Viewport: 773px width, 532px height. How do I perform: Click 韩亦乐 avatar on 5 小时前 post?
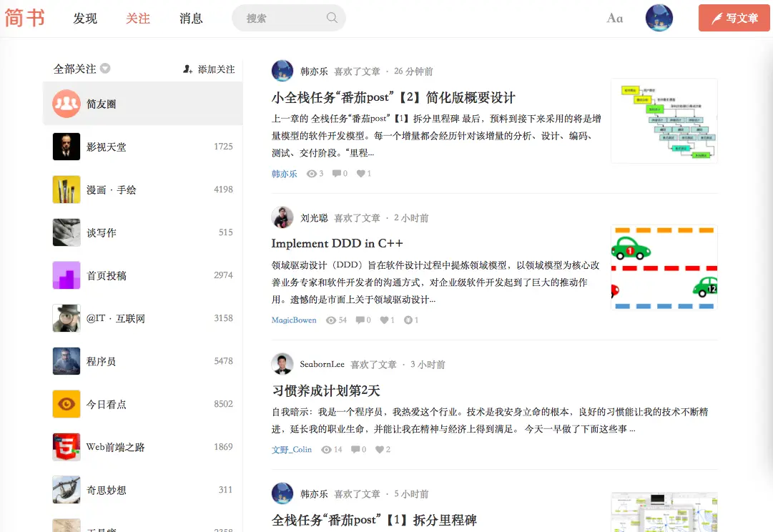[x=282, y=493]
